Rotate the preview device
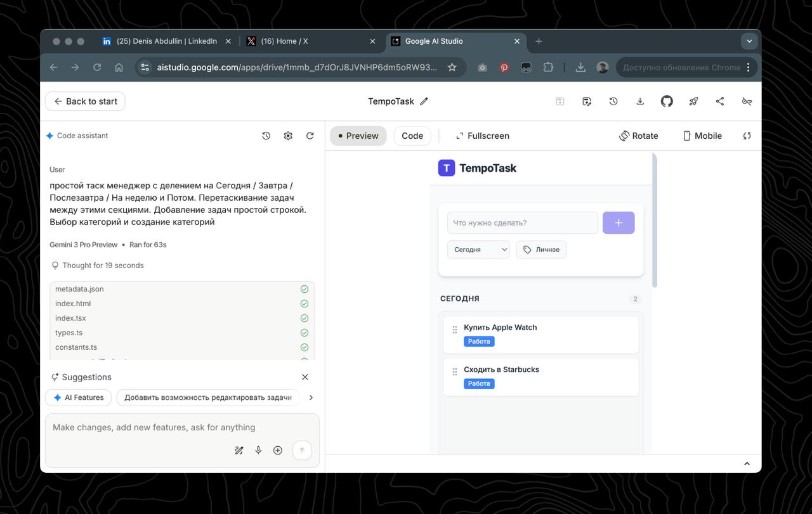812x514 pixels. [639, 136]
